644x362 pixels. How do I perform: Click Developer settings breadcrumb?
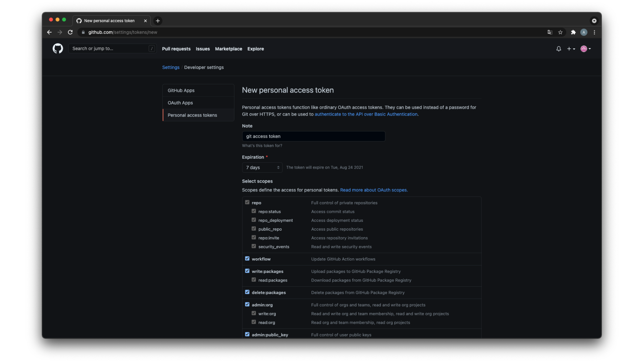[204, 67]
